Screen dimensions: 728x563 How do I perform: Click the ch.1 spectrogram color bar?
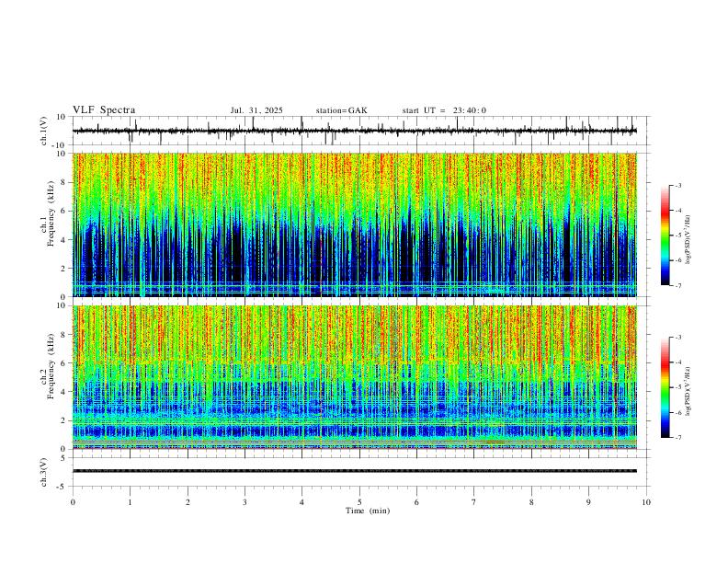point(665,236)
